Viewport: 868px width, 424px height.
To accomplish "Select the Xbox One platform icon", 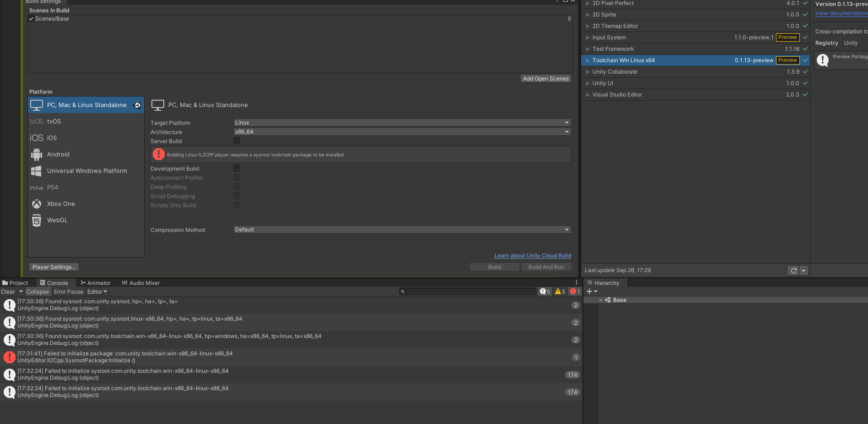I will coord(37,204).
